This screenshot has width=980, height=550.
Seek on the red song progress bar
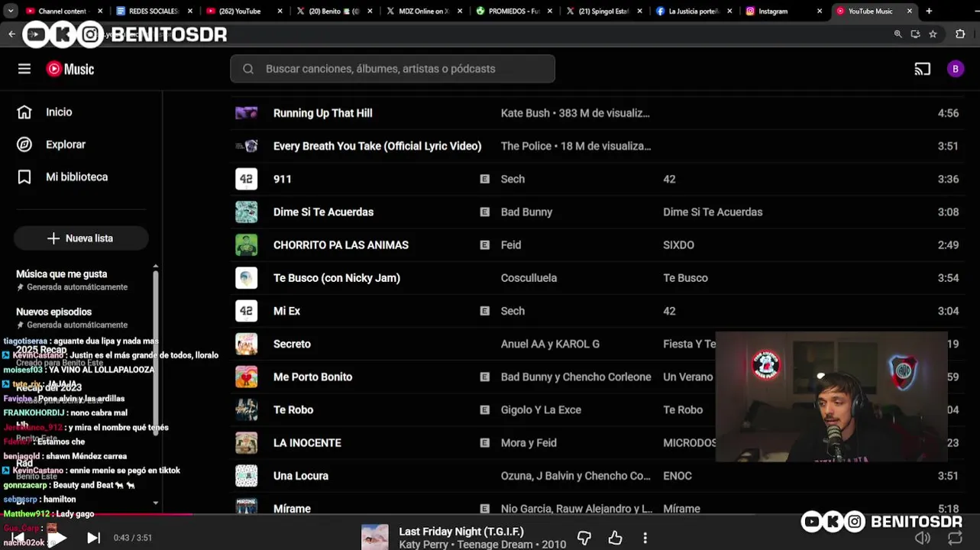(x=490, y=514)
